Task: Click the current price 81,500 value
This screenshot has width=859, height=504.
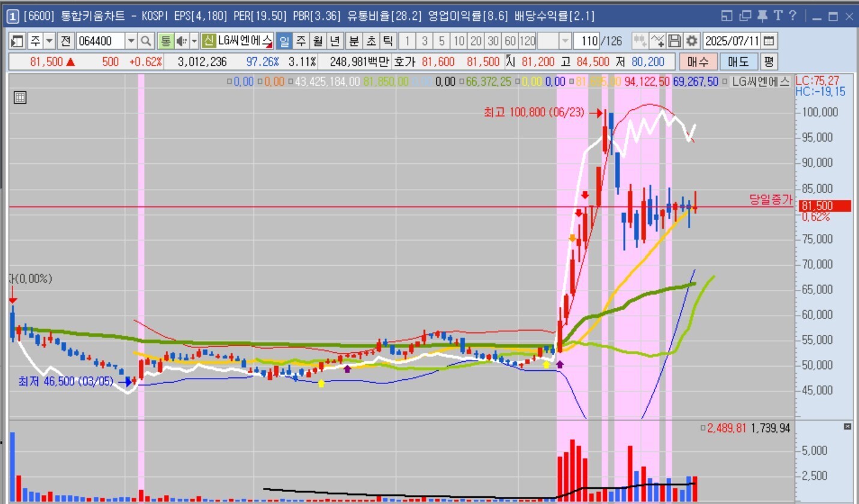Action: point(46,62)
